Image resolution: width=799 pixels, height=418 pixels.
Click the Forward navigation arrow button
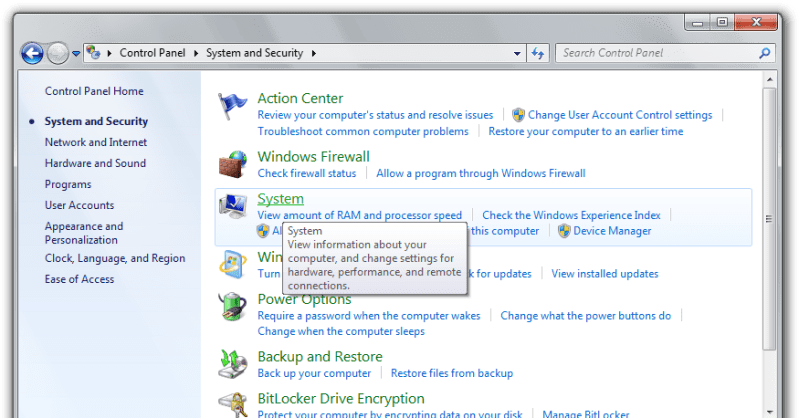coord(58,53)
